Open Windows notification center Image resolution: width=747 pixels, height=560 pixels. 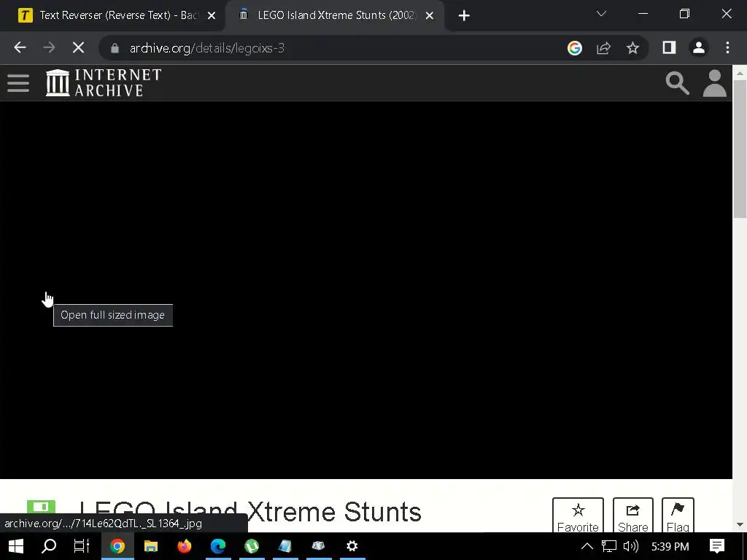tap(717, 546)
